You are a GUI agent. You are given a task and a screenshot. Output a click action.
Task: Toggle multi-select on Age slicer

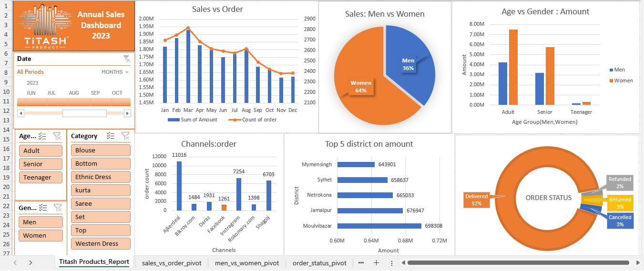click(x=43, y=136)
